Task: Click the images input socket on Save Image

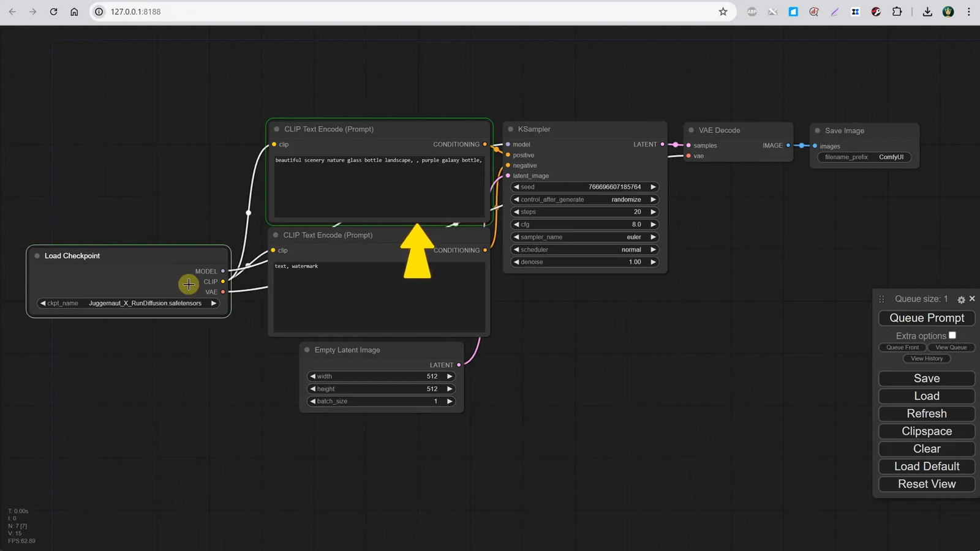Action: tap(815, 146)
